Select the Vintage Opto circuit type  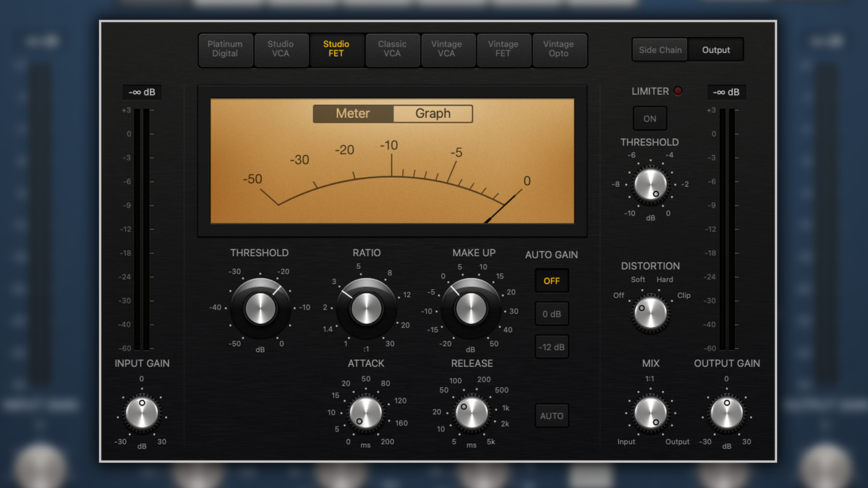(x=560, y=50)
